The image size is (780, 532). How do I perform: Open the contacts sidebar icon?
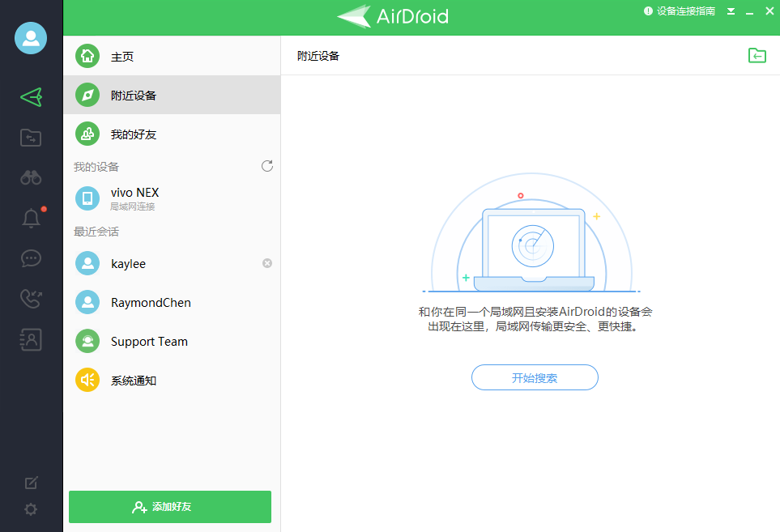point(31,339)
